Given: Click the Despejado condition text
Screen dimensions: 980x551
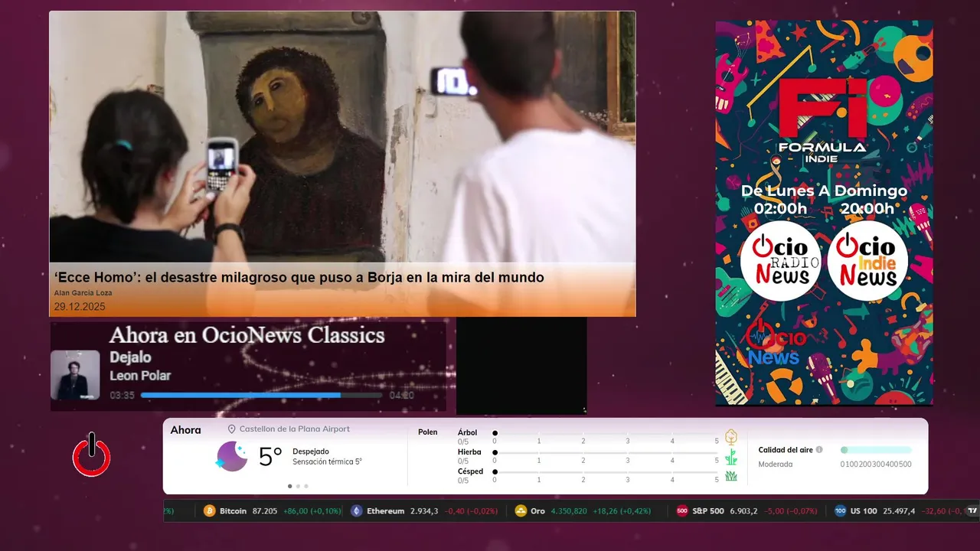Looking at the screenshot, I should pos(311,452).
